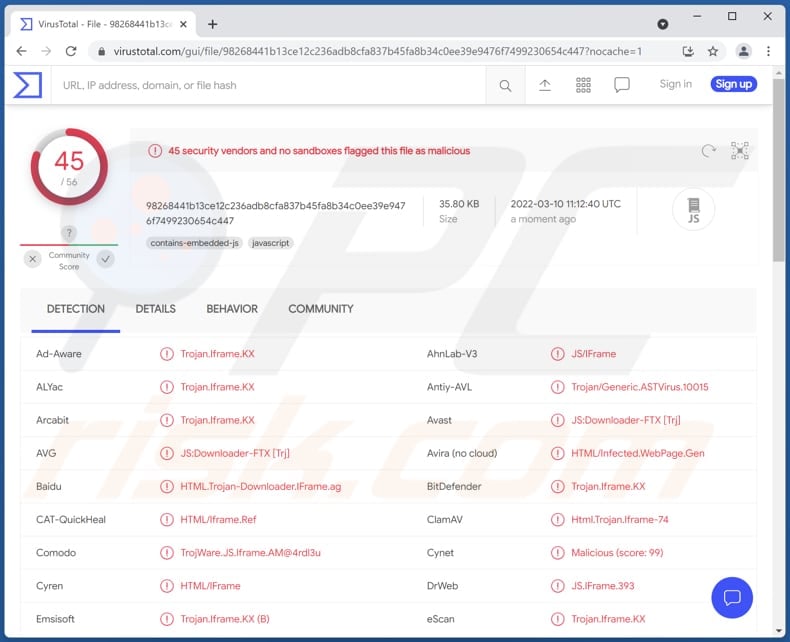Click the eScan vendor name
Screen dimensions: 790x642
pos(440,619)
